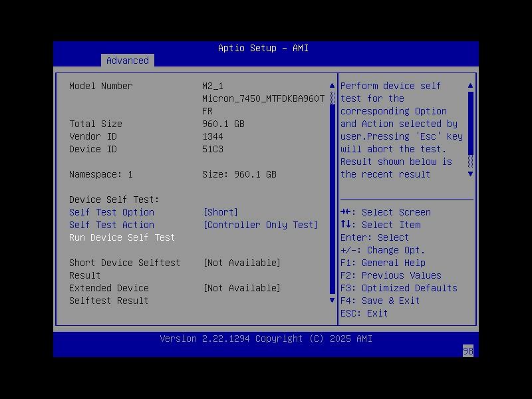Click help panel scroll up arrow
Image resolution: width=532 pixels, height=399 pixels.
tap(470, 86)
